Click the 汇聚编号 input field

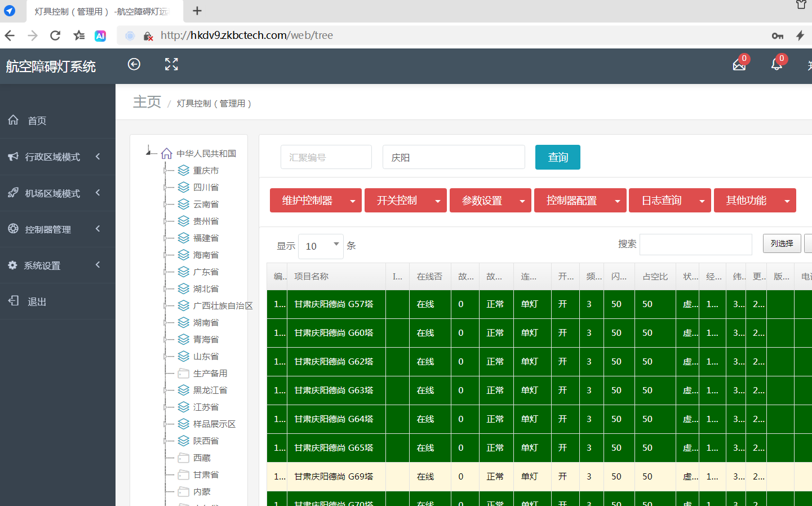point(326,157)
